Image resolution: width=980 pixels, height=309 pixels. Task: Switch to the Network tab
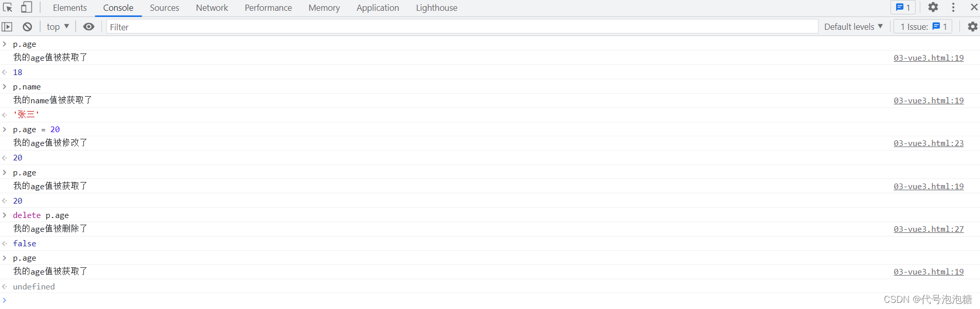point(212,8)
